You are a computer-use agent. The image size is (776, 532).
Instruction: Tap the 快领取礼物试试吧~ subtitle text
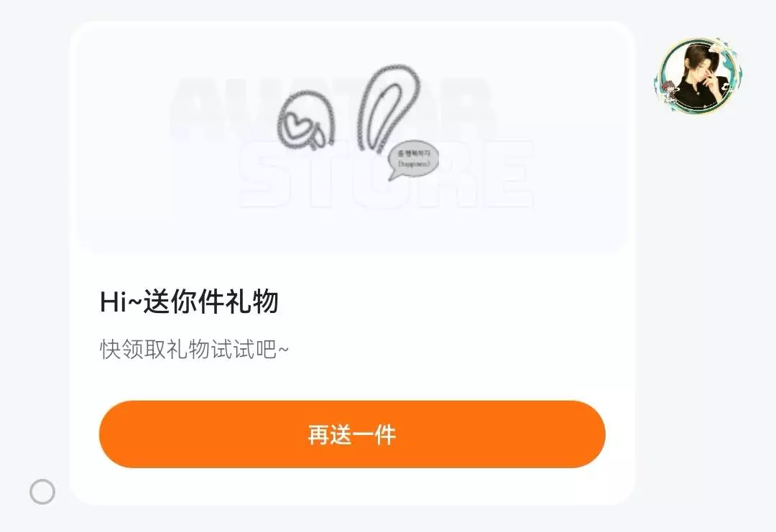[x=194, y=349]
